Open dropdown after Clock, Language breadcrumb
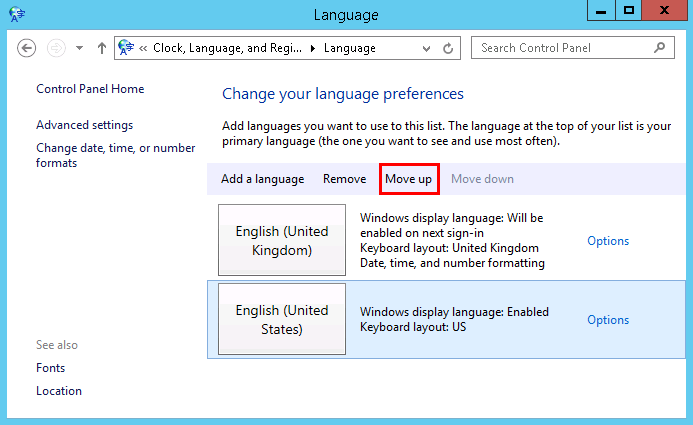693x425 pixels. (x=313, y=48)
